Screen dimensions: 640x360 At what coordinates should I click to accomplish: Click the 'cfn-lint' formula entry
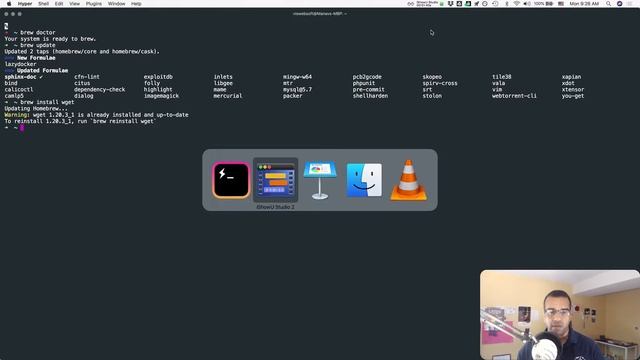87,77
